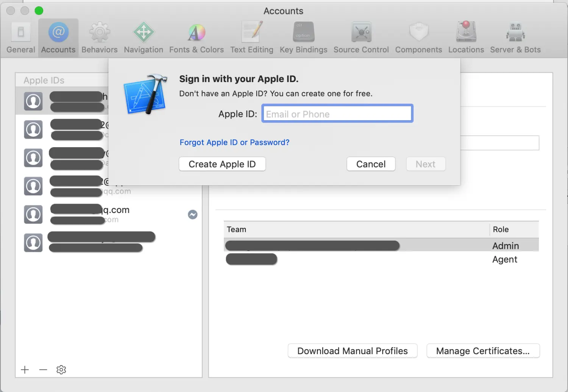
Task: Click Forgot Apple ID or Password link
Action: click(x=234, y=142)
